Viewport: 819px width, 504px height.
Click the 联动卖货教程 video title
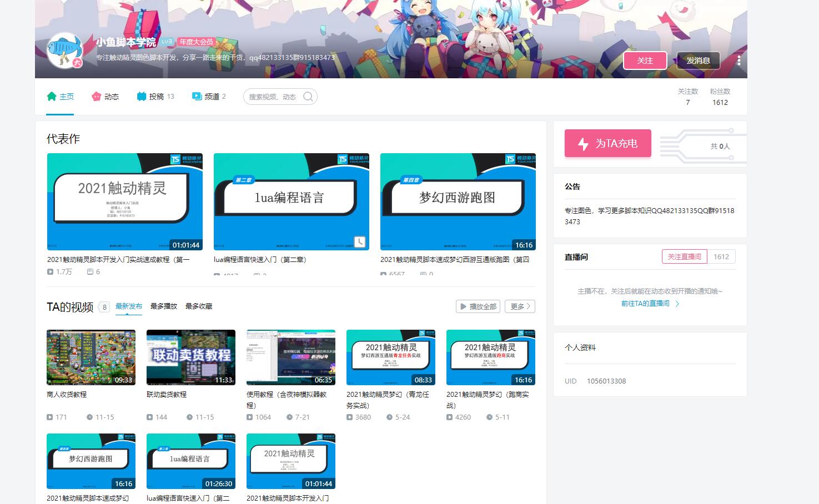tap(167, 395)
